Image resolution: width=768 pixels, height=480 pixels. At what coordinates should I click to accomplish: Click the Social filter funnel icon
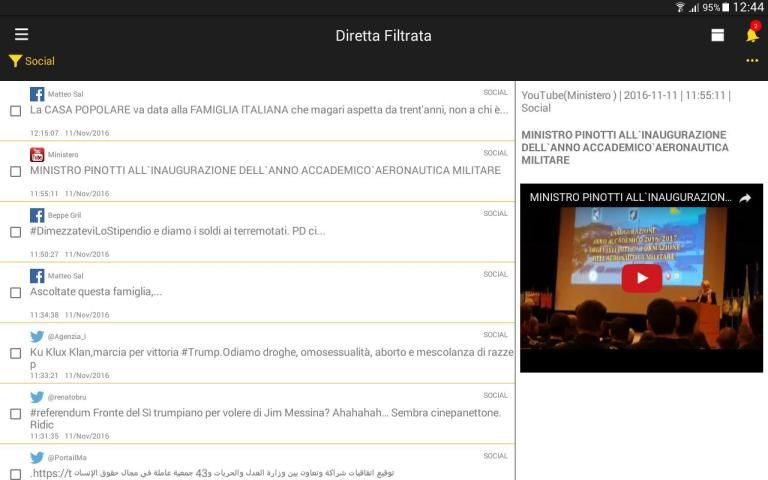[15, 61]
